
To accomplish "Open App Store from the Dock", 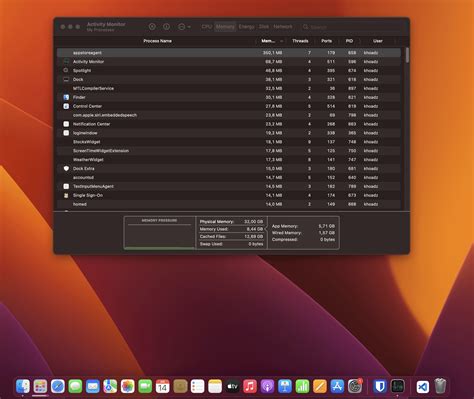I will [x=337, y=386].
